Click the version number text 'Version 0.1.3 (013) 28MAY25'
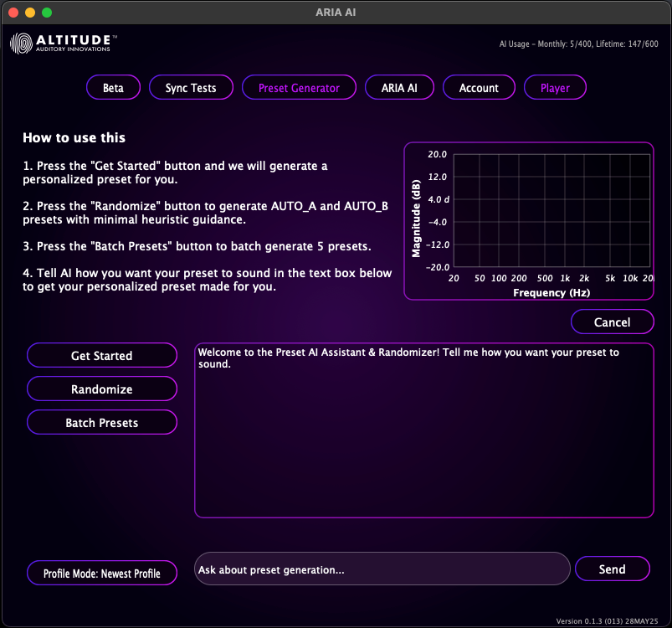The height and width of the screenshot is (628, 672). click(x=607, y=620)
